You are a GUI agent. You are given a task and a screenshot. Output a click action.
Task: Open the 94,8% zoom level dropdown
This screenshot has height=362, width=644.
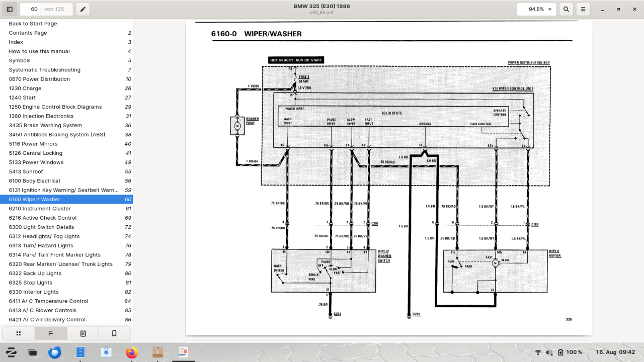tap(536, 9)
